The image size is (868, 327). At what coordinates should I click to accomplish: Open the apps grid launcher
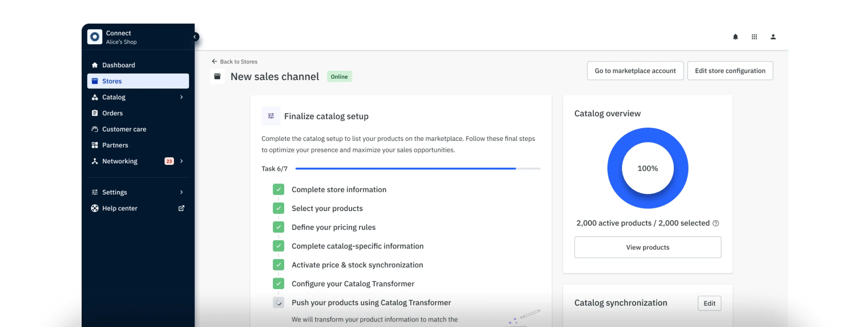pos(754,37)
